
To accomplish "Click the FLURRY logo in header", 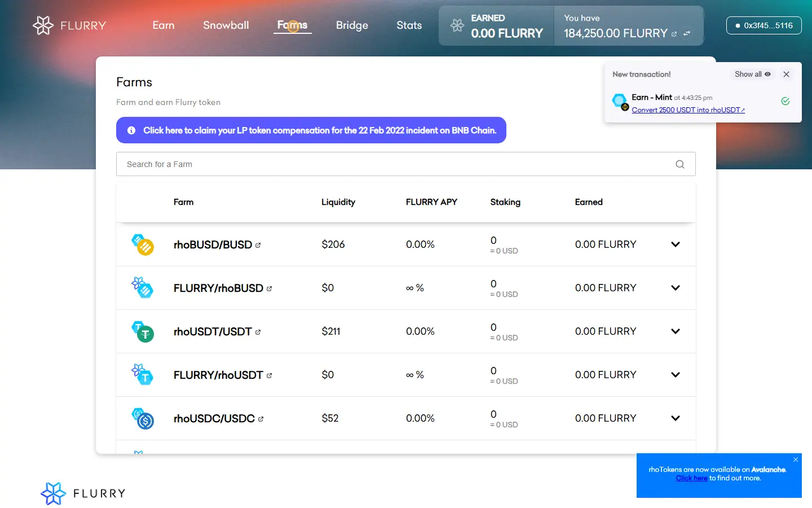I will pos(69,25).
